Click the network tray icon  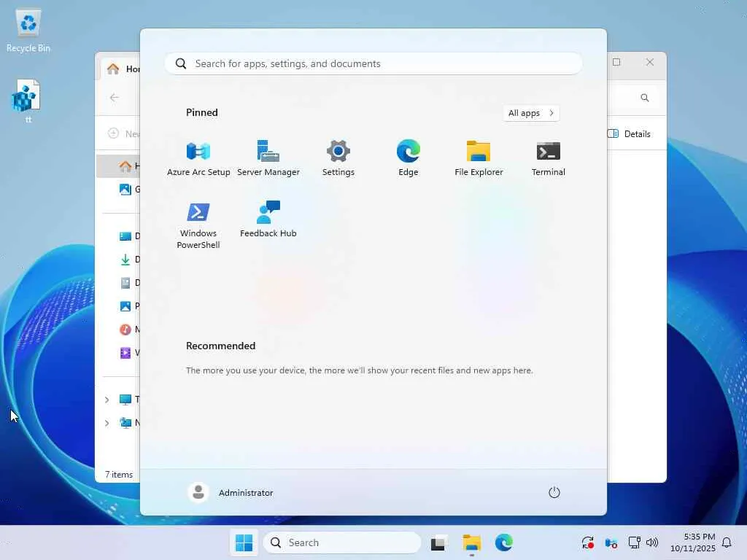[634, 542]
